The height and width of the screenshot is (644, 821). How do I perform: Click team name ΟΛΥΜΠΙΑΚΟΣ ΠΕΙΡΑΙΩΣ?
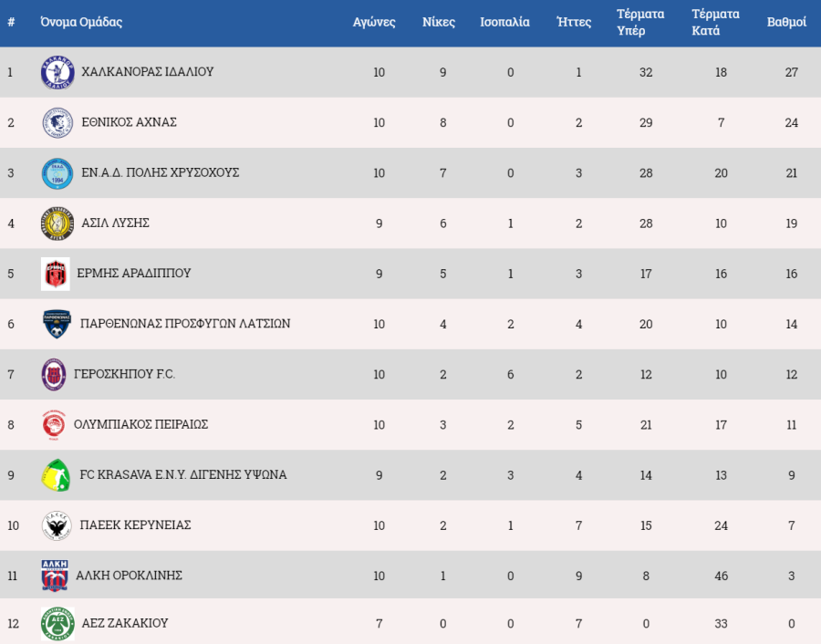[x=140, y=424]
